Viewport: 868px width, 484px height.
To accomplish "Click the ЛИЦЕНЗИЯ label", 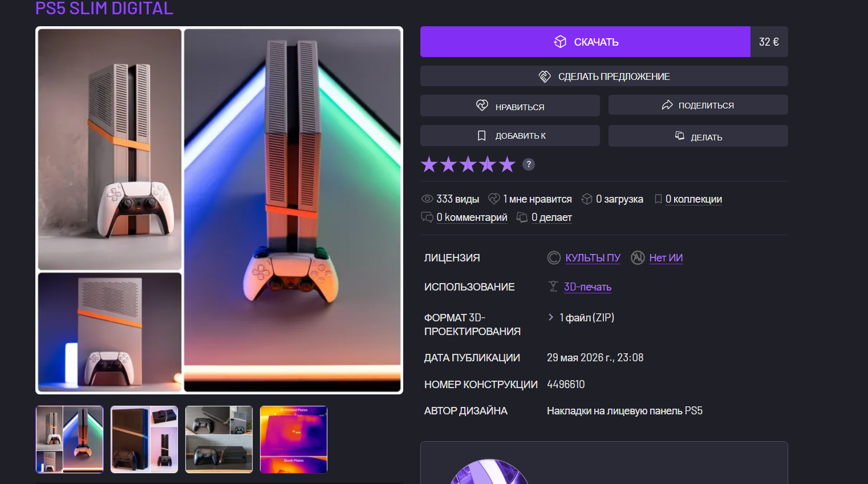I will (x=452, y=258).
